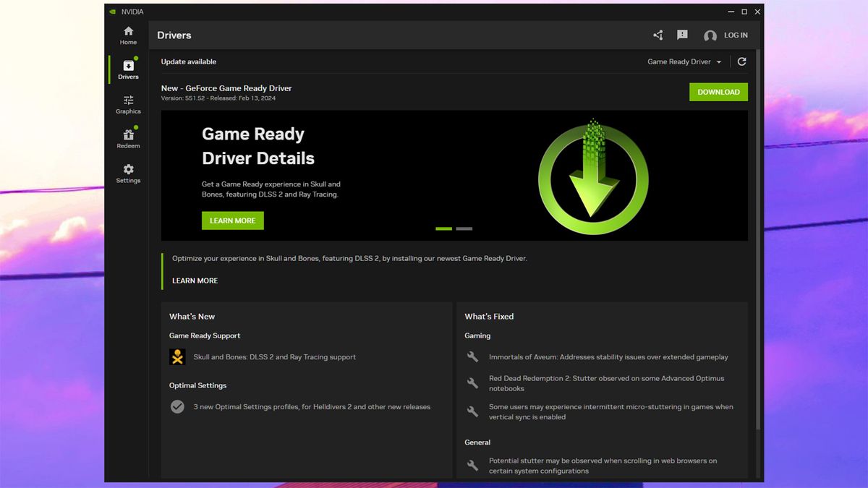Screen dimensions: 868x488
Task: Click the Home icon in the sidebar
Action: 128,33
